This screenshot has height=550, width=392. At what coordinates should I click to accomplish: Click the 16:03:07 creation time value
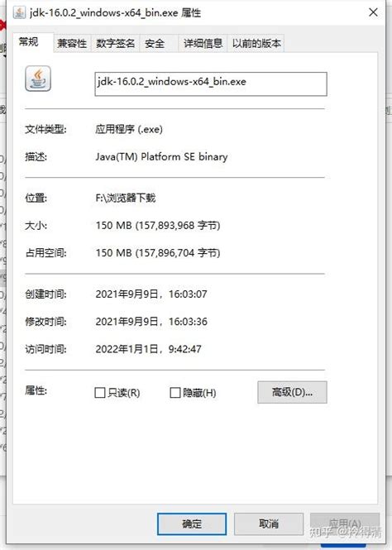tap(188, 294)
